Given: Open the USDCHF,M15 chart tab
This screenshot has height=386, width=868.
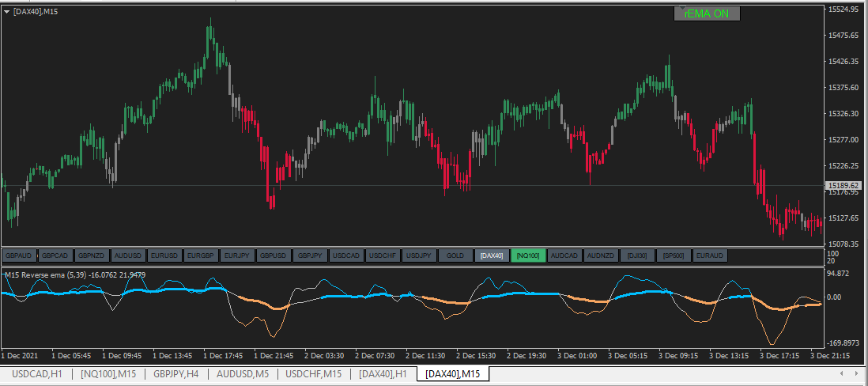Looking at the screenshot, I should 313,374.
